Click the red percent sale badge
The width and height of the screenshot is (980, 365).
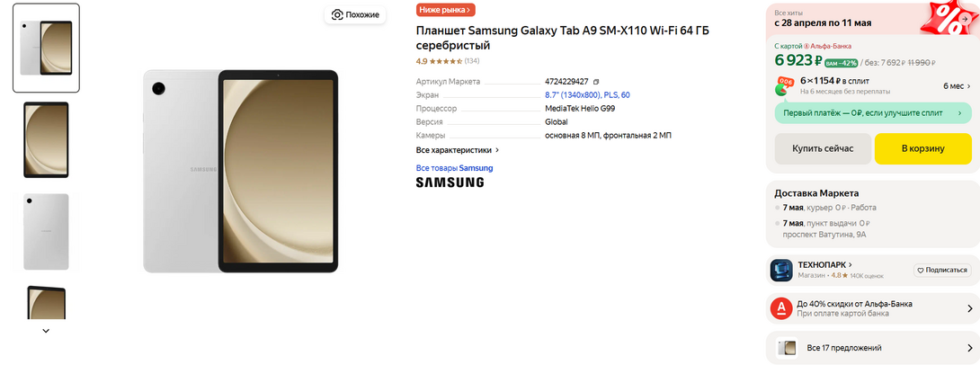(x=952, y=19)
